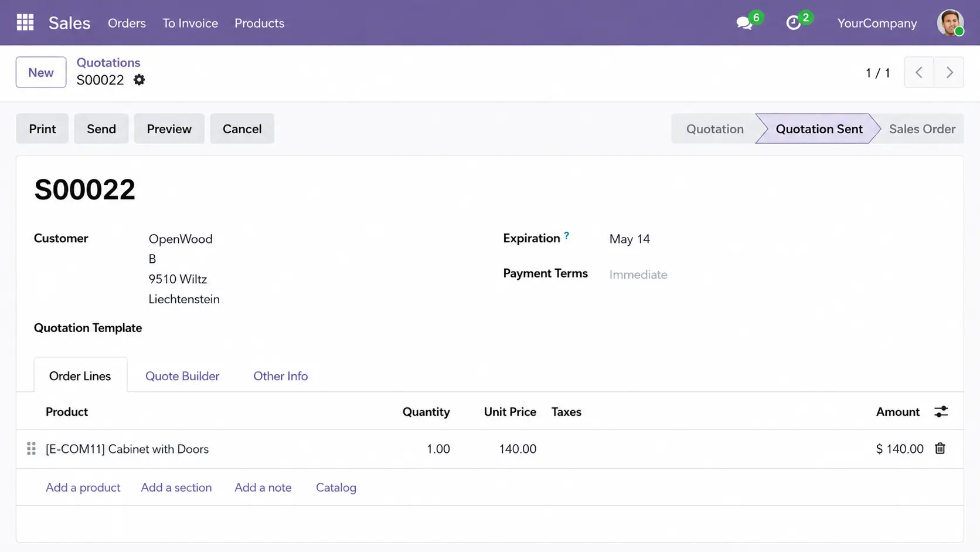Click the Quantity column header
This screenshot has width=980, height=552.
click(426, 412)
